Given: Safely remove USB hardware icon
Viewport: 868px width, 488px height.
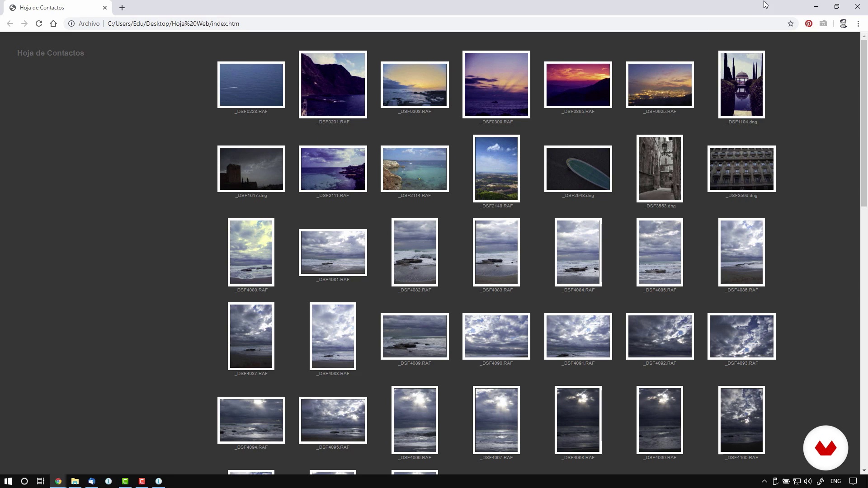Looking at the screenshot, I should pyautogui.click(x=775, y=481).
